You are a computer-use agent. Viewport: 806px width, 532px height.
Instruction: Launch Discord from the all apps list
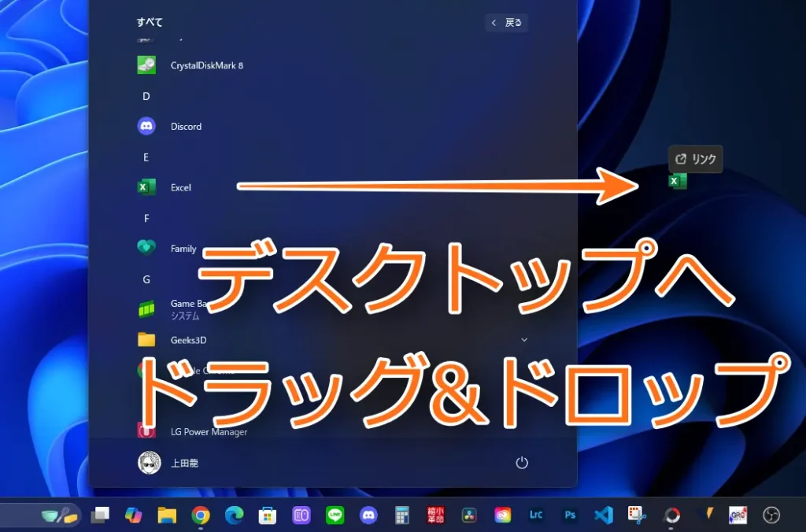point(170,126)
